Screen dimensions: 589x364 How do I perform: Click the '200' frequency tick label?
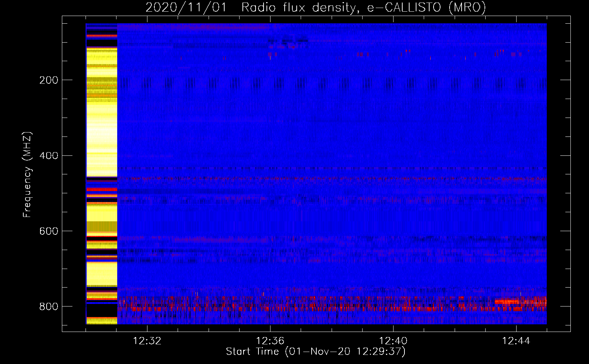point(48,80)
